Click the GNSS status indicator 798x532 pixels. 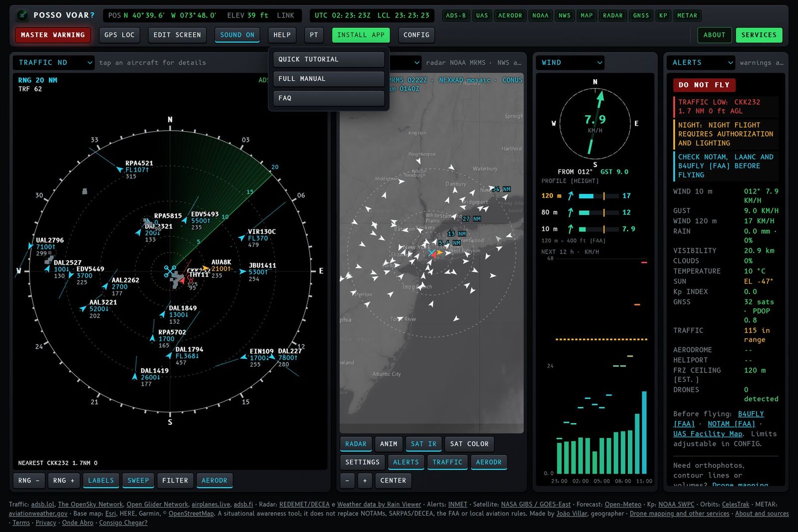[641, 15]
